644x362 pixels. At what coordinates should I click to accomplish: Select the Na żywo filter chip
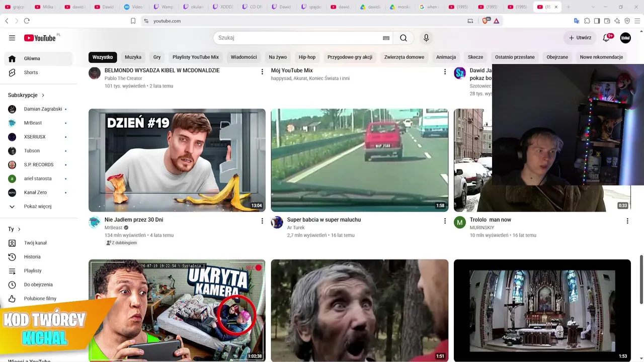click(x=278, y=57)
